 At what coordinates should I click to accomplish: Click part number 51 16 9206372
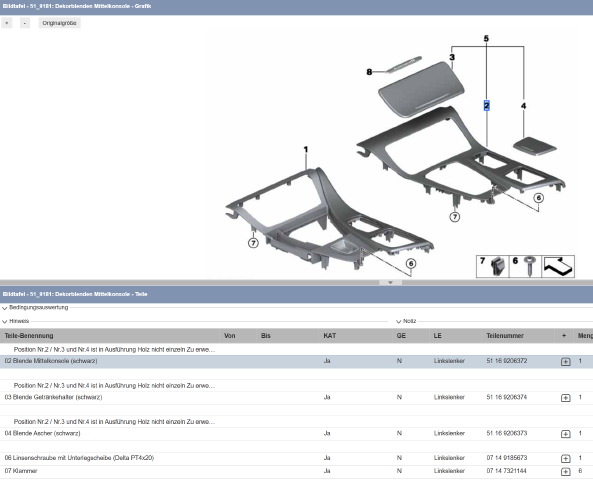(506, 361)
